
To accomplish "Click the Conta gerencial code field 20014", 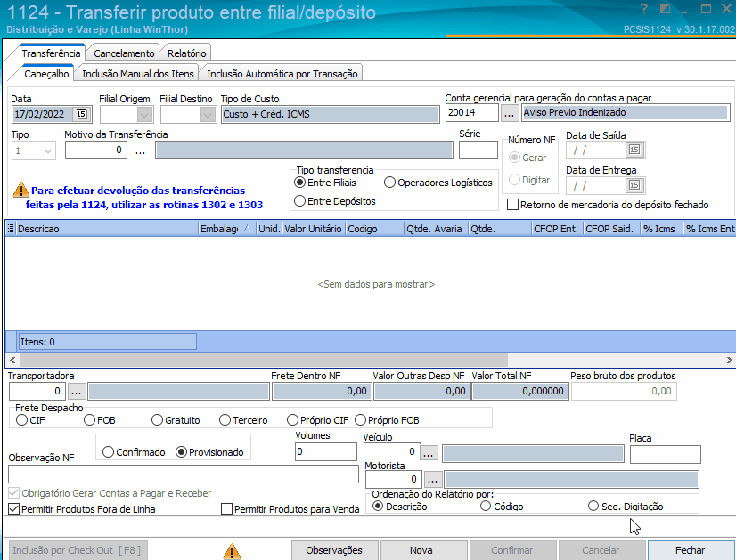I will point(471,112).
